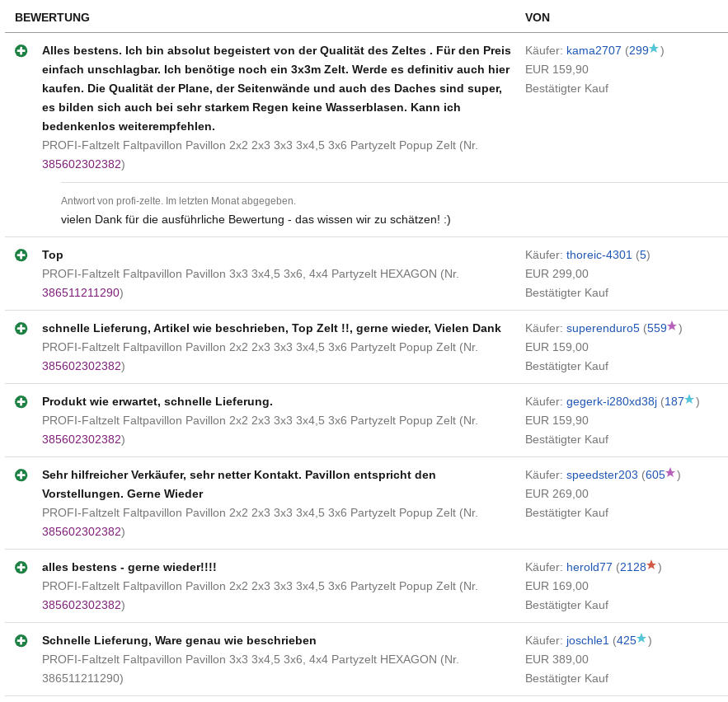Click the plus icon beside 'Produkt wie erwartet' review

21,402
